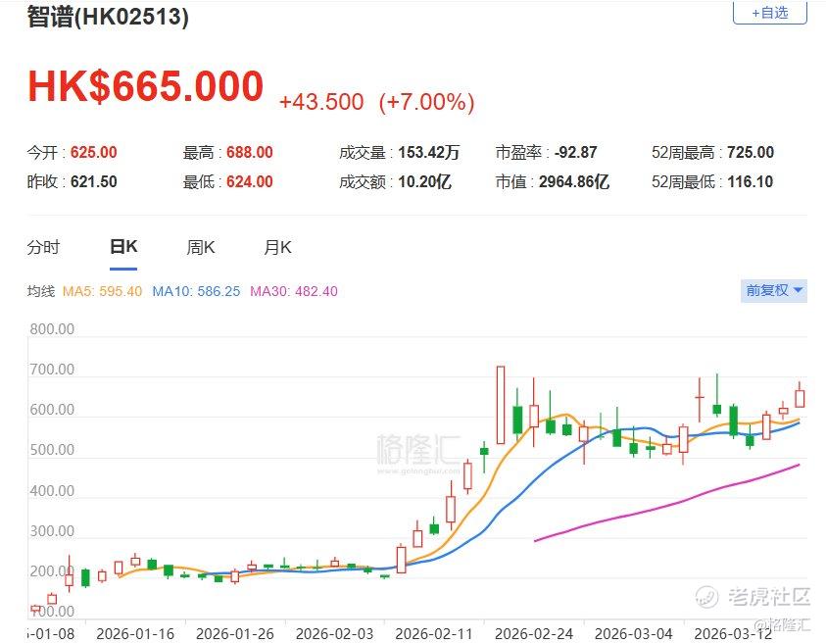Screen dimensions: 826x644
Task: Click 昨收 value 621.50
Action: [94, 181]
